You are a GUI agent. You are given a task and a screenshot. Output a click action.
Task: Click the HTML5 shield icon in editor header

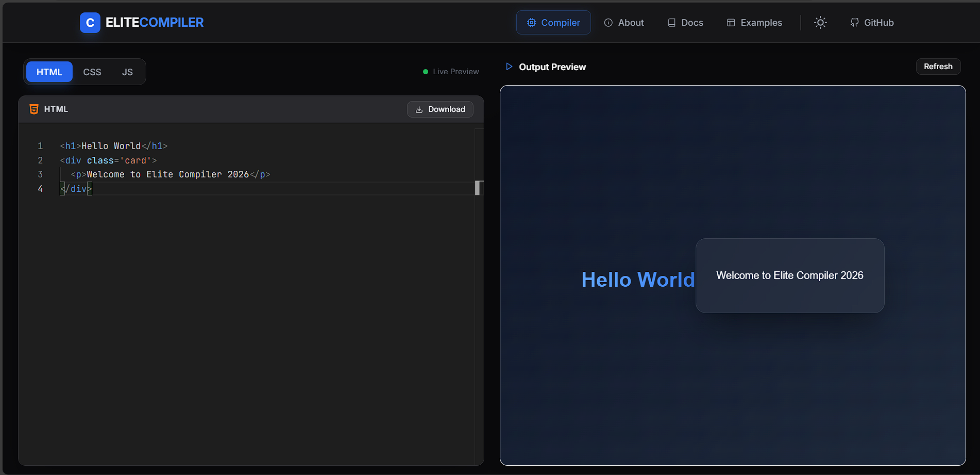click(34, 109)
